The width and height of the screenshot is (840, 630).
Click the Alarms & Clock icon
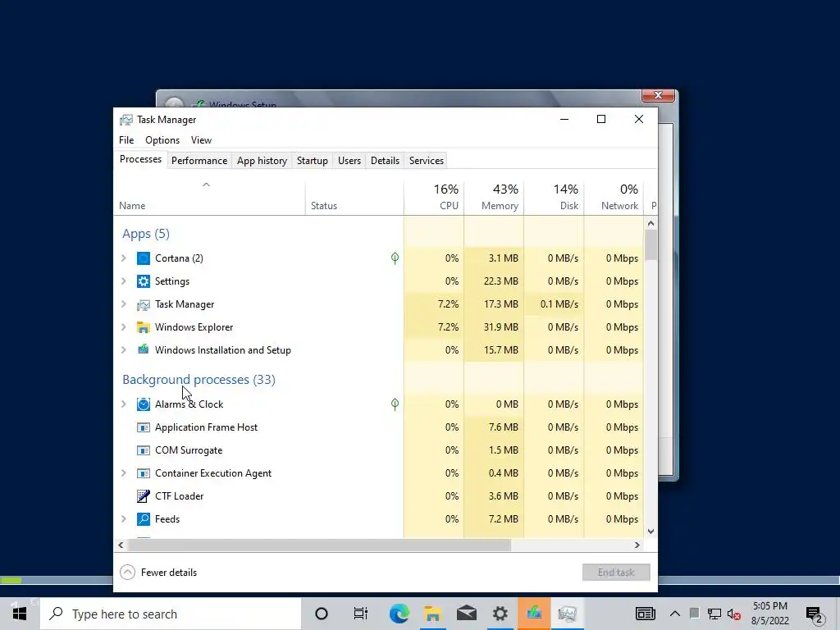143,404
